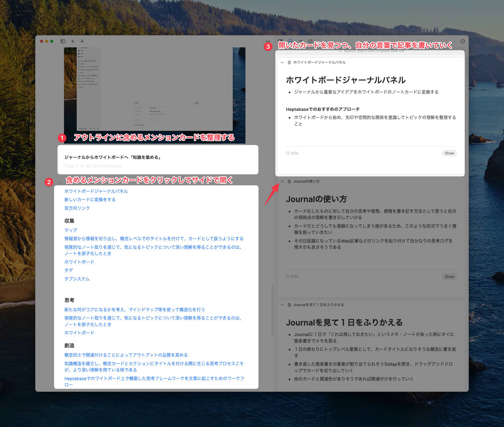Open the 双方向リンク mention link

[x=77, y=208]
